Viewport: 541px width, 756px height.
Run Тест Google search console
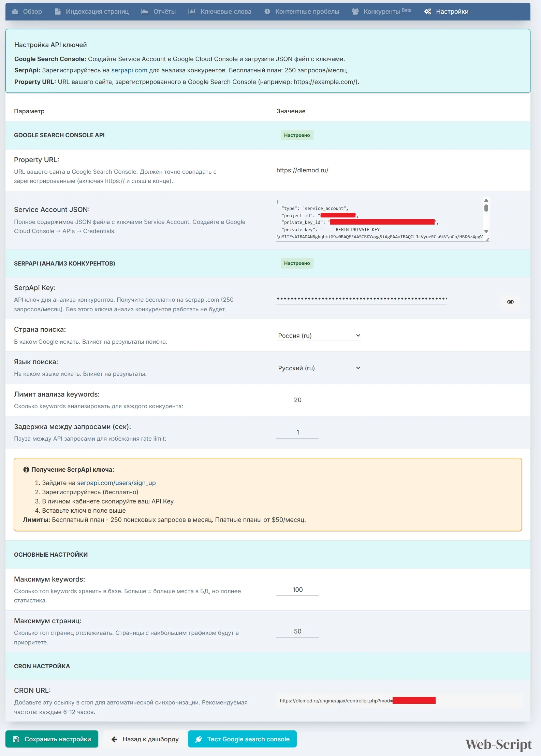(242, 739)
